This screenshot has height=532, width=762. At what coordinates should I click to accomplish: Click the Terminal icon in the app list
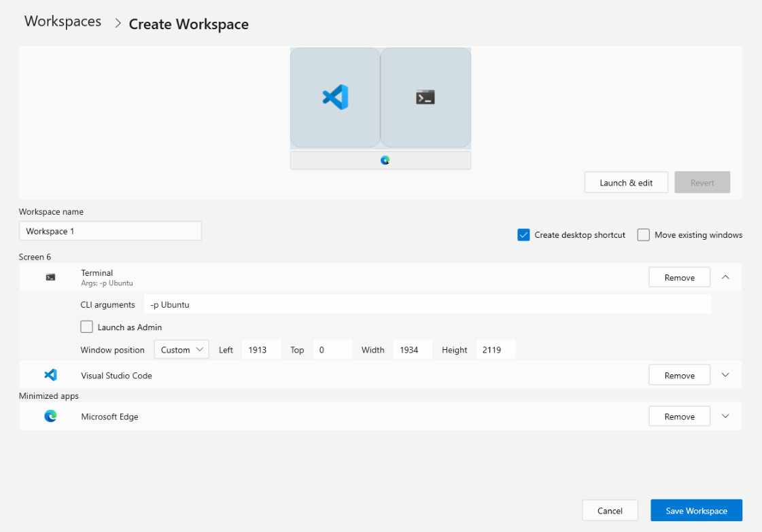(x=50, y=277)
